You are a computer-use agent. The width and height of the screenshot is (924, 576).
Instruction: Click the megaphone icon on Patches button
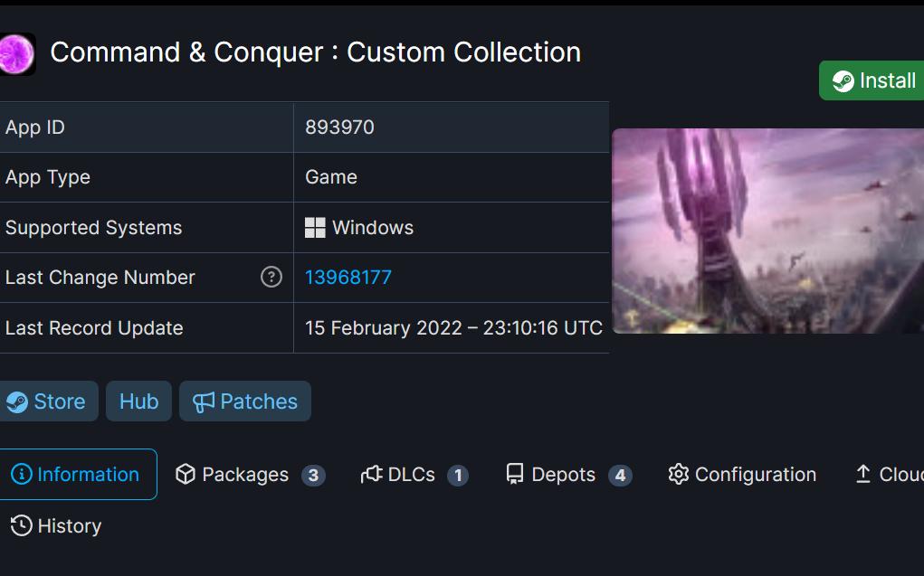pyautogui.click(x=205, y=401)
